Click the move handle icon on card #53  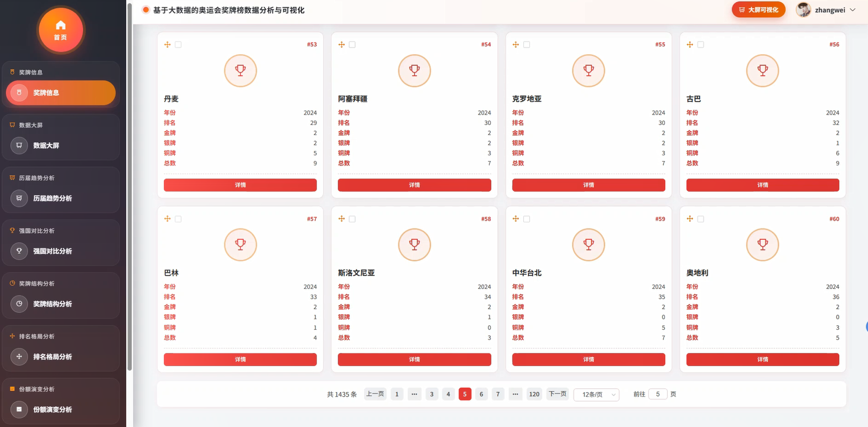tap(168, 44)
